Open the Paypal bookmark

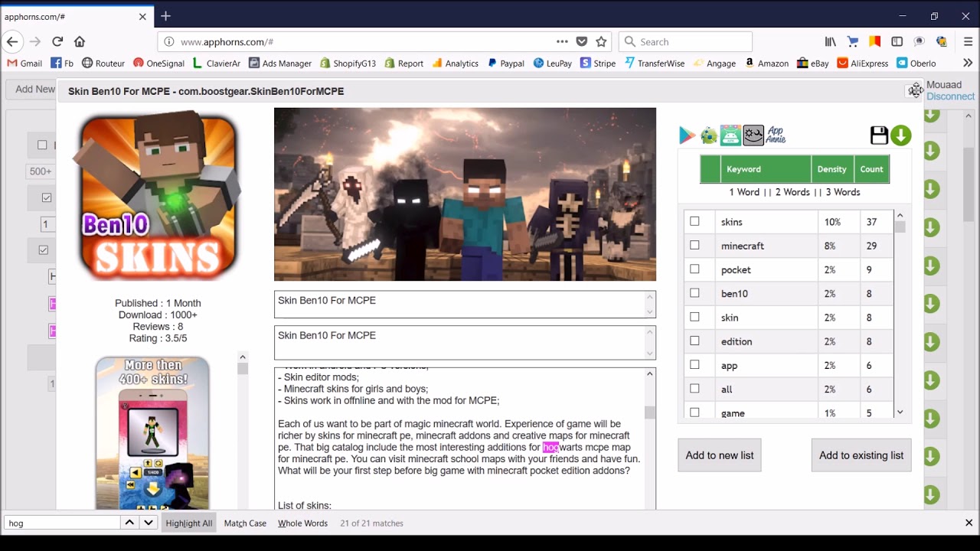[x=506, y=64]
